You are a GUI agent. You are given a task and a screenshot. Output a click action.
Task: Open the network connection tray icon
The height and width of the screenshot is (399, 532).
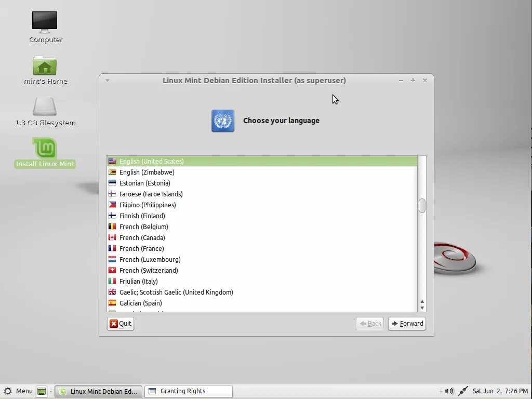coord(463,391)
